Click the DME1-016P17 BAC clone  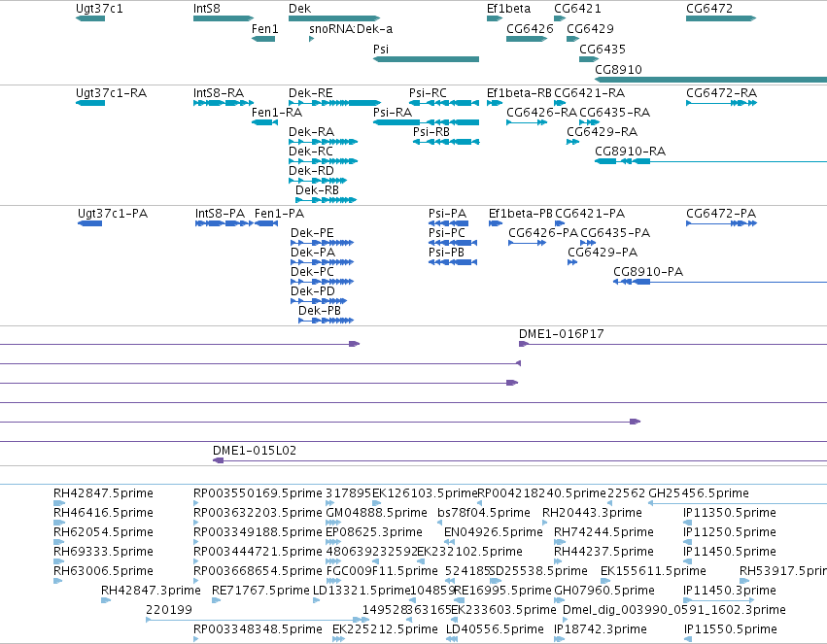click(673, 344)
